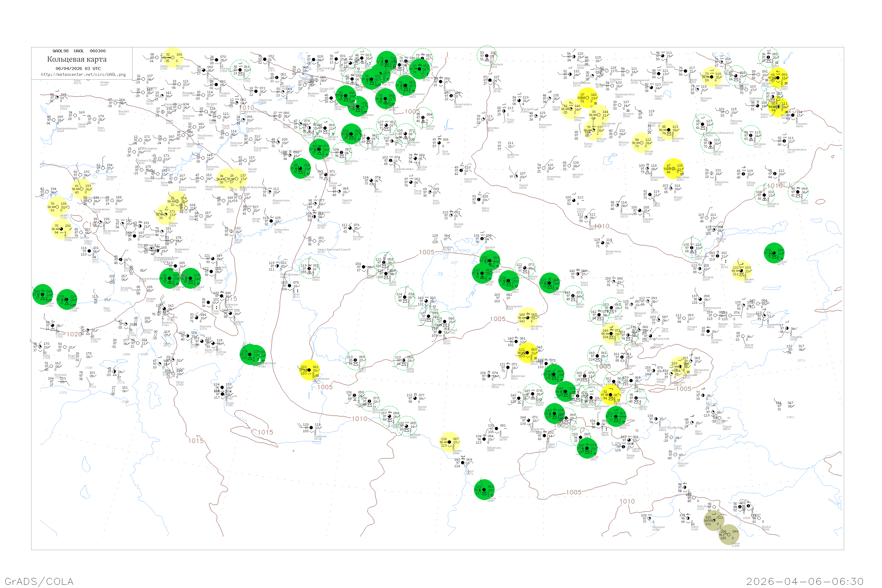Select the Полтава station cloud-cover symbol
The height and width of the screenshot is (588, 882).
pyautogui.click(x=57, y=98)
